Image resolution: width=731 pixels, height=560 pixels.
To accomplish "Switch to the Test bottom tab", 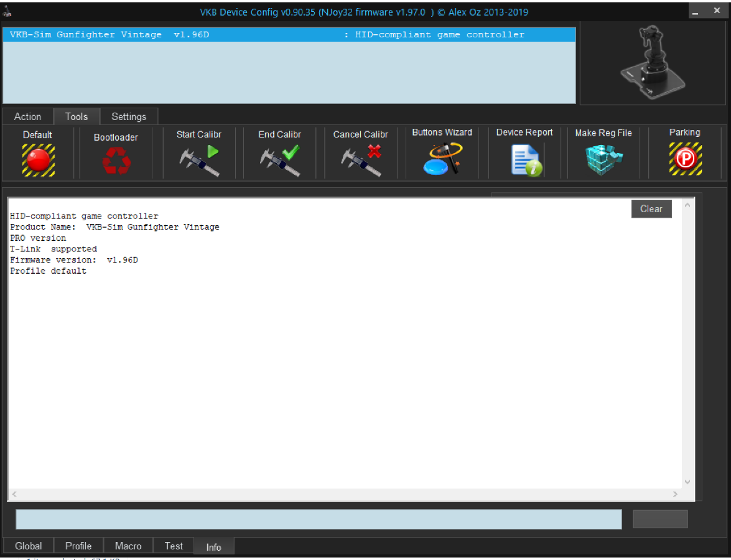I will click(x=174, y=546).
